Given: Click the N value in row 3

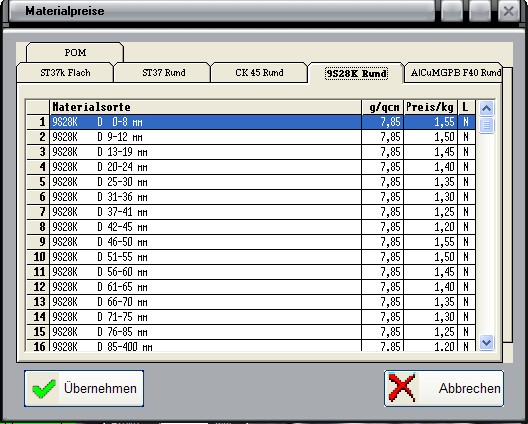Looking at the screenshot, I should tap(466, 152).
